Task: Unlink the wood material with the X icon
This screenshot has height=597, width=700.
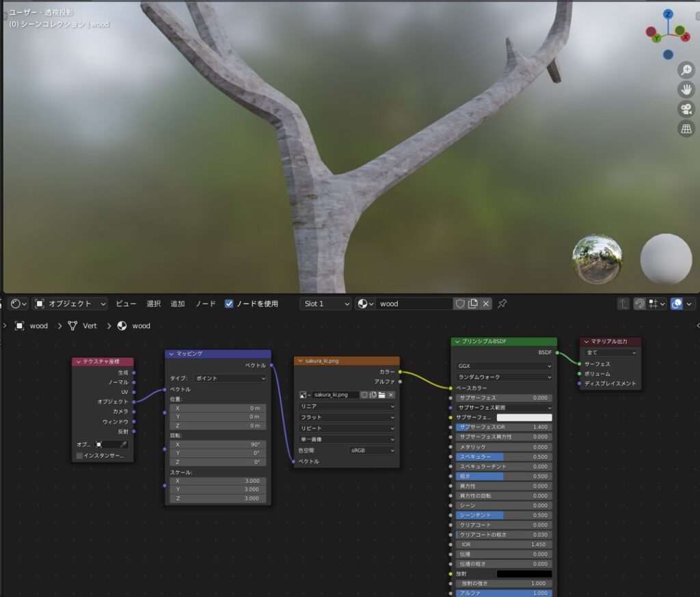Action: click(x=486, y=304)
